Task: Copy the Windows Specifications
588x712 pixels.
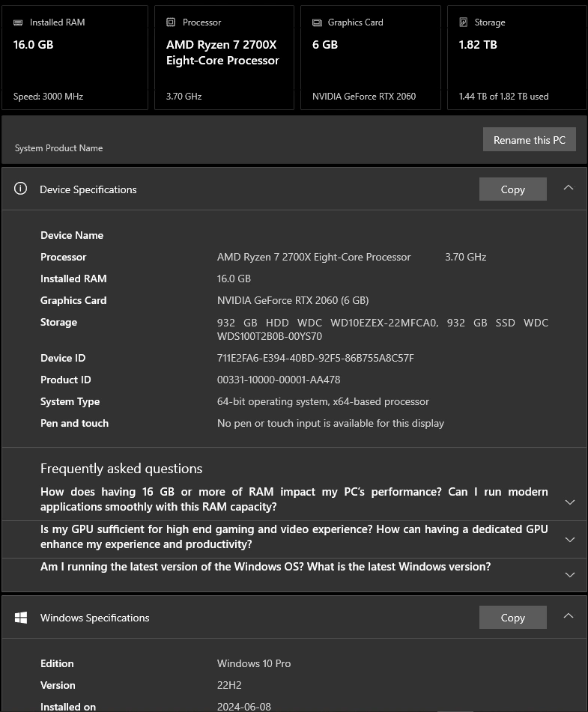Action: [512, 618]
